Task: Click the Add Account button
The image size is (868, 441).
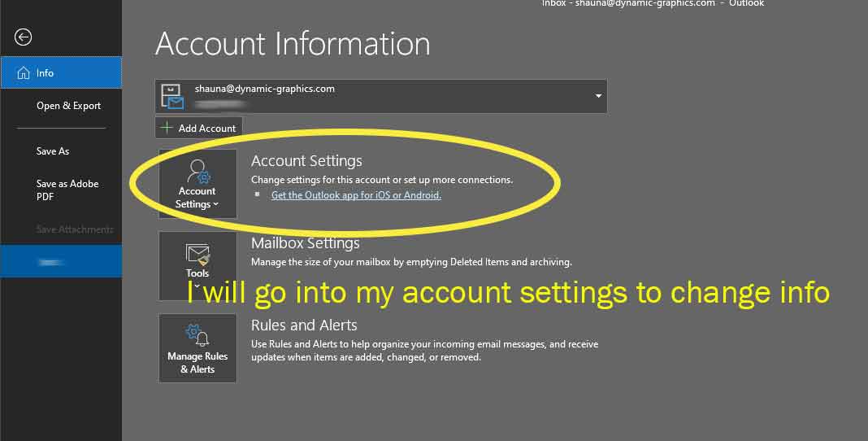Action: point(199,128)
